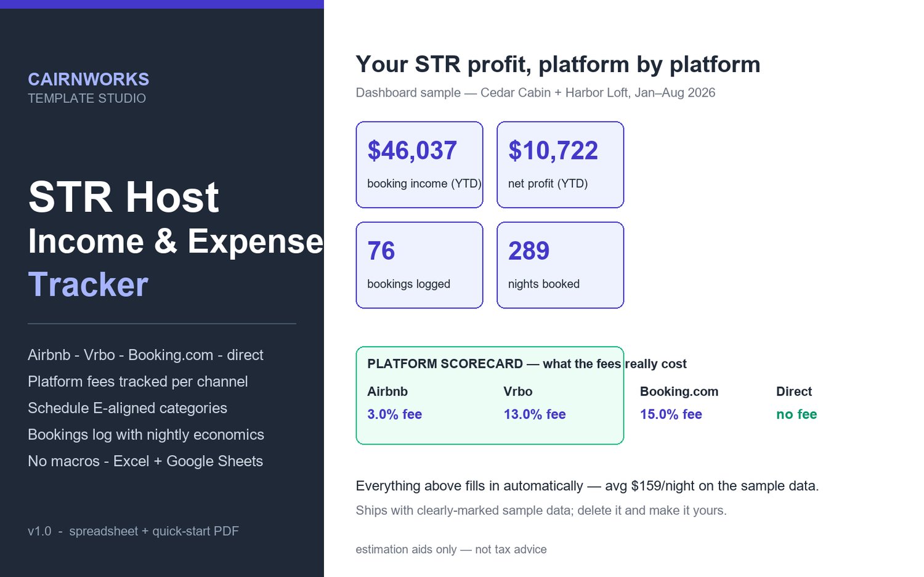The width and height of the screenshot is (924, 577).
Task: Click Your STR profit headline
Action: 558,64
